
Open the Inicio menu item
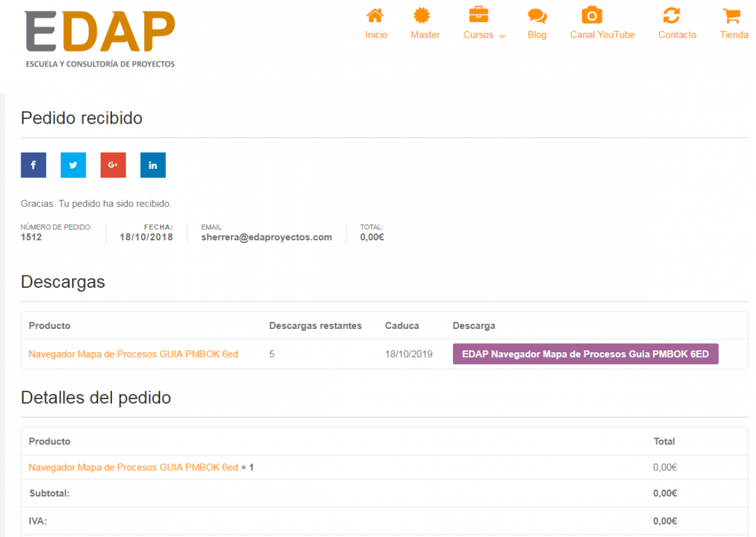coord(376,34)
